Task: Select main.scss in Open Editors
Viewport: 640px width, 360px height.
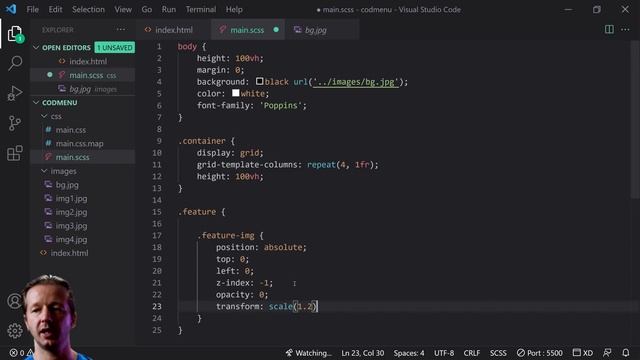Action: click(x=83, y=75)
